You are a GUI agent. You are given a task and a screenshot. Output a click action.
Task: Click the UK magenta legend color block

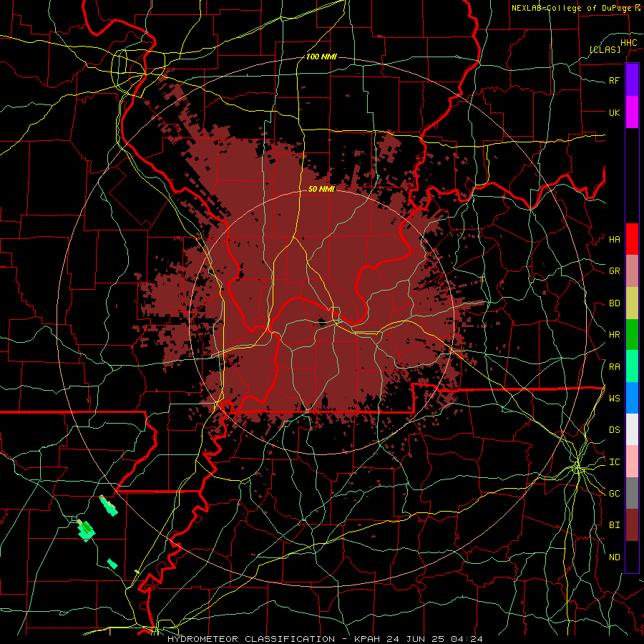pyautogui.click(x=632, y=112)
